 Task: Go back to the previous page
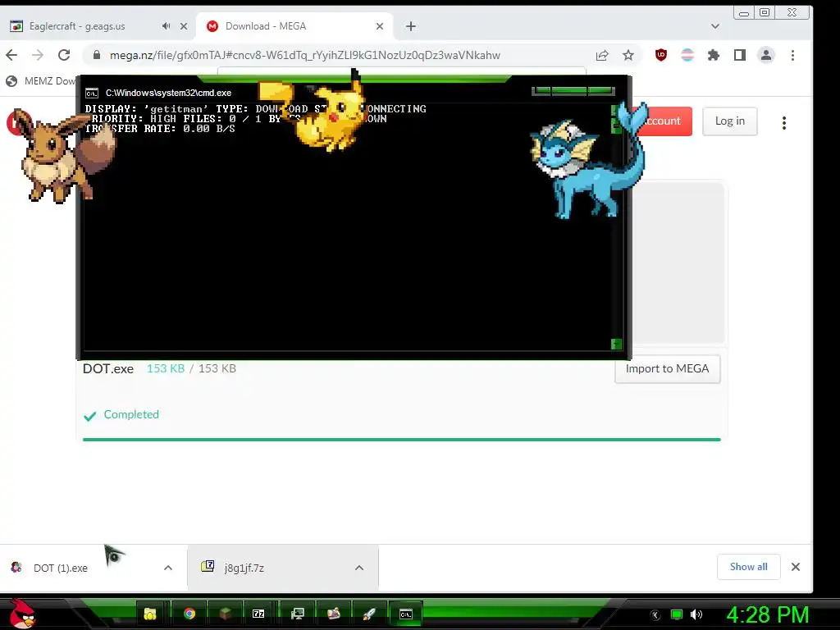(x=11, y=55)
